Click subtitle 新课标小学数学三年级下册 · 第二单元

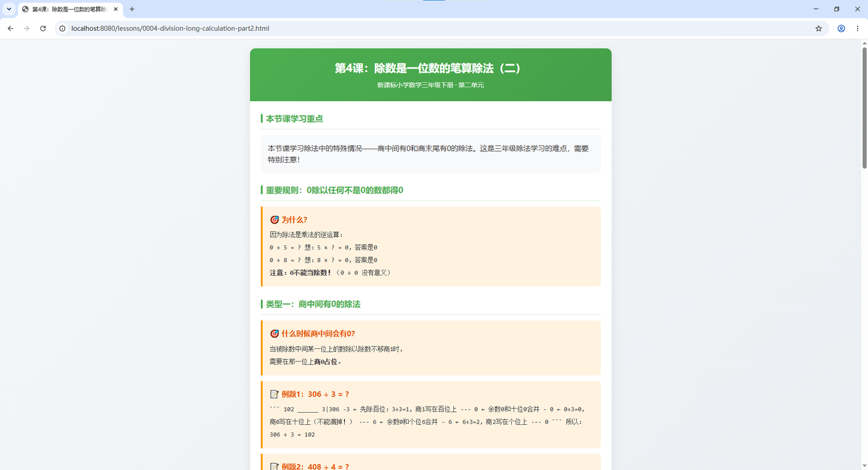430,85
